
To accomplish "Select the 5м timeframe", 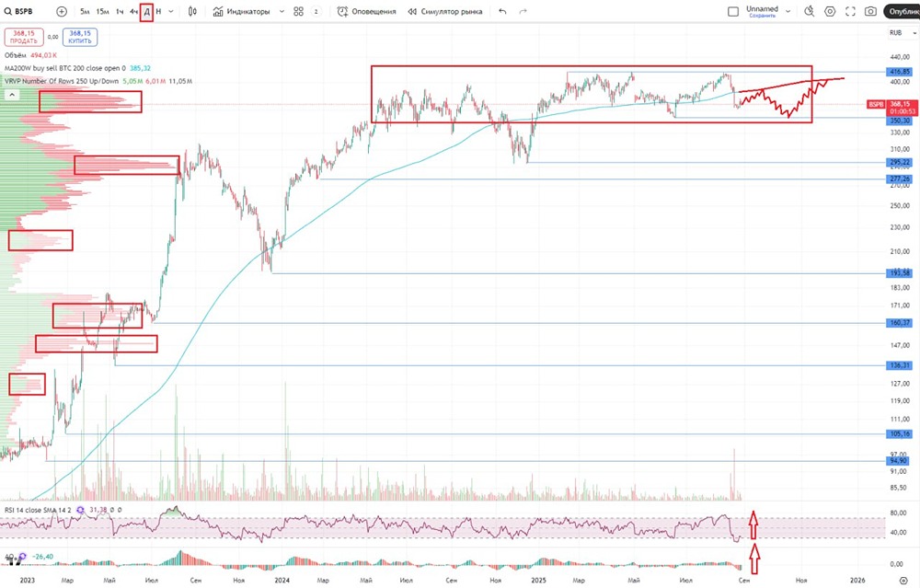I will tap(85, 11).
